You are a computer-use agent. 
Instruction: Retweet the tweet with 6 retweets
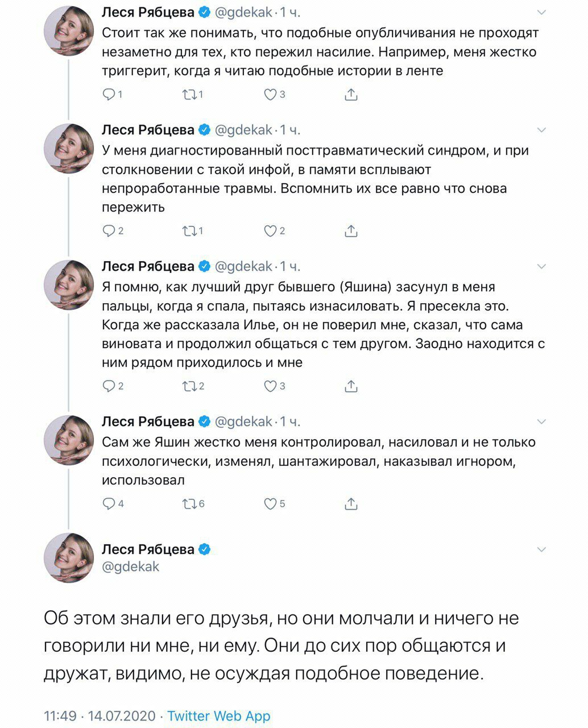click(x=188, y=504)
